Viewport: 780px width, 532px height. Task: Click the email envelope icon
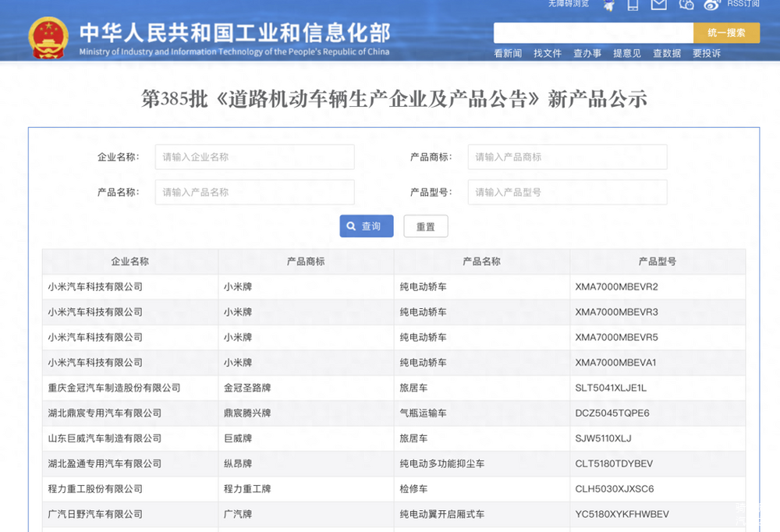tap(658, 5)
